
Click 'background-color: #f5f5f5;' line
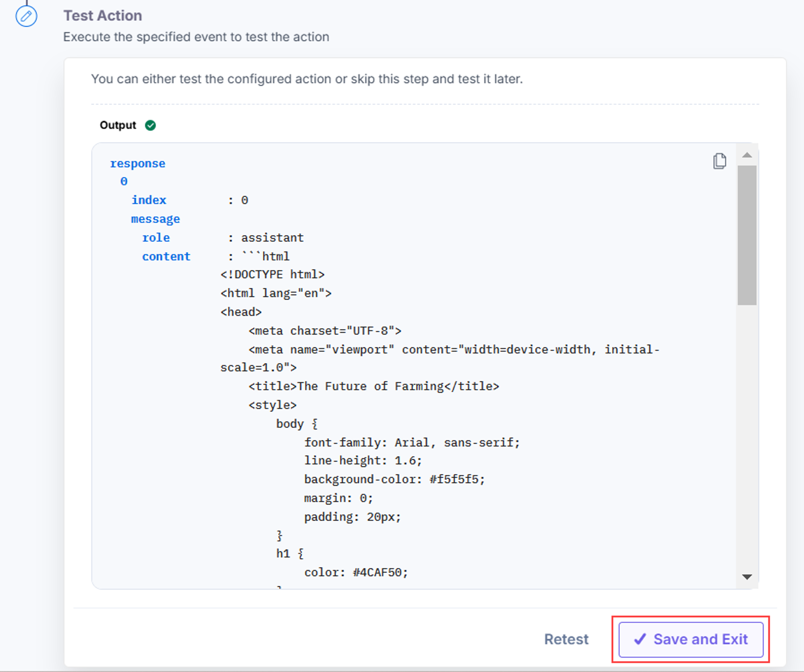click(x=394, y=479)
